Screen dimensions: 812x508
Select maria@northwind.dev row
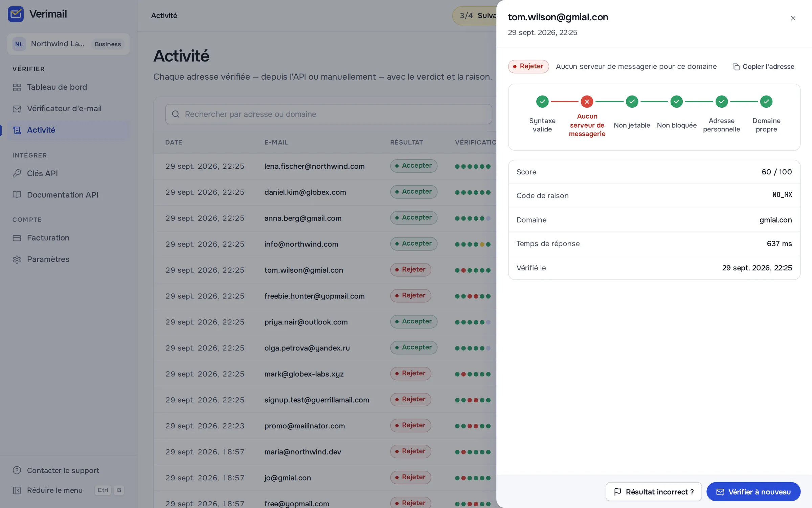(x=325, y=452)
